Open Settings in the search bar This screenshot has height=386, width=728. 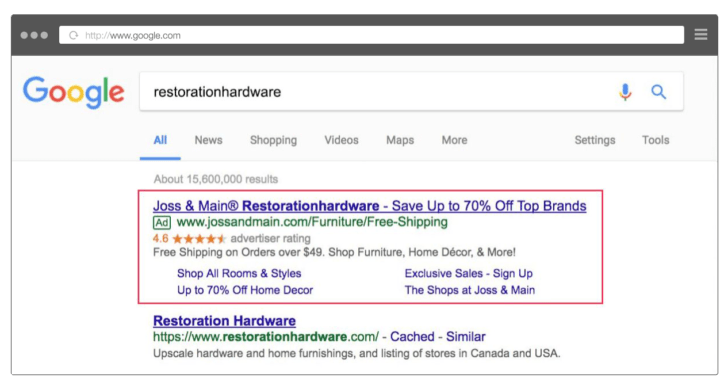[x=595, y=140]
